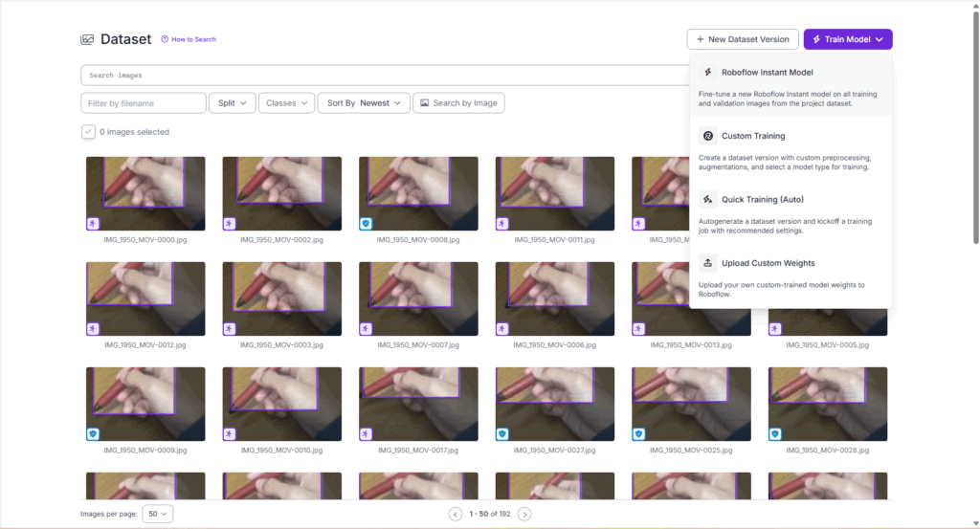Click the badge icon on IMG_1950_MOV-0000.jpg
This screenshot has height=529, width=980.
[x=93, y=223]
